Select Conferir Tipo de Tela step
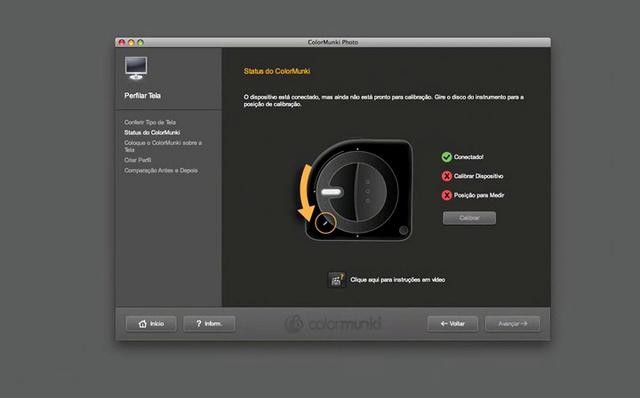This screenshot has height=398, width=640. click(x=150, y=122)
